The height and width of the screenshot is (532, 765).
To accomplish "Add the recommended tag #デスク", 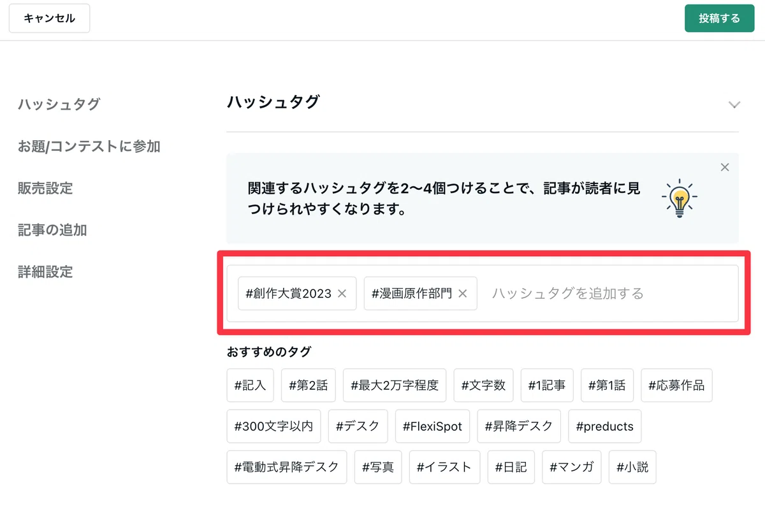I will coord(358,426).
